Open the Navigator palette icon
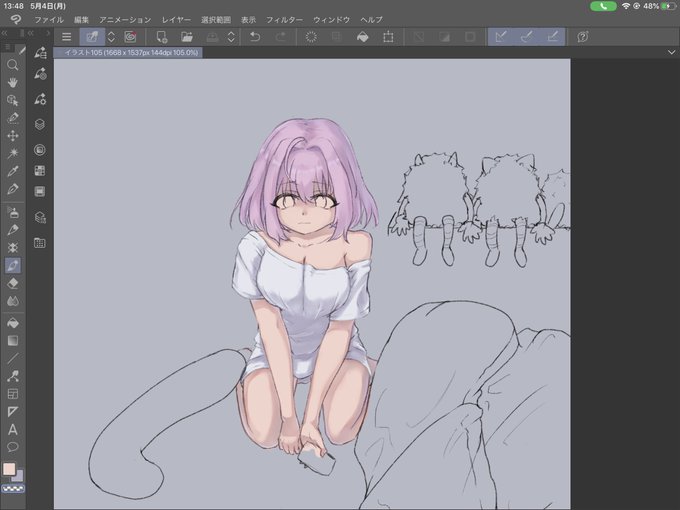The image size is (680, 510). point(40,191)
